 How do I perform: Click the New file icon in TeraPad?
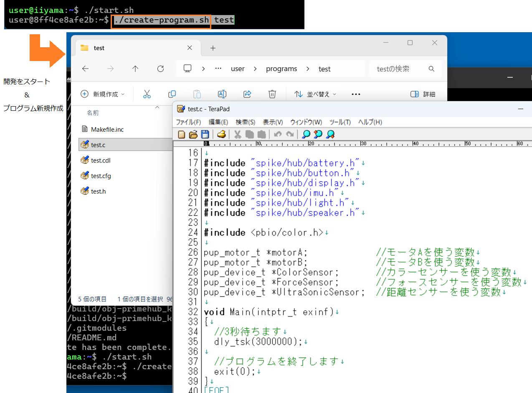182,134
